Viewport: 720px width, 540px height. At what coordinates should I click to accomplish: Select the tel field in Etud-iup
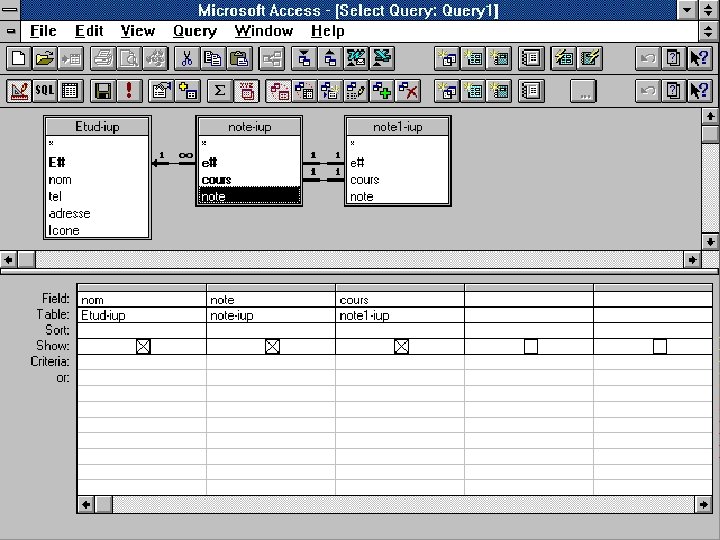97,197
